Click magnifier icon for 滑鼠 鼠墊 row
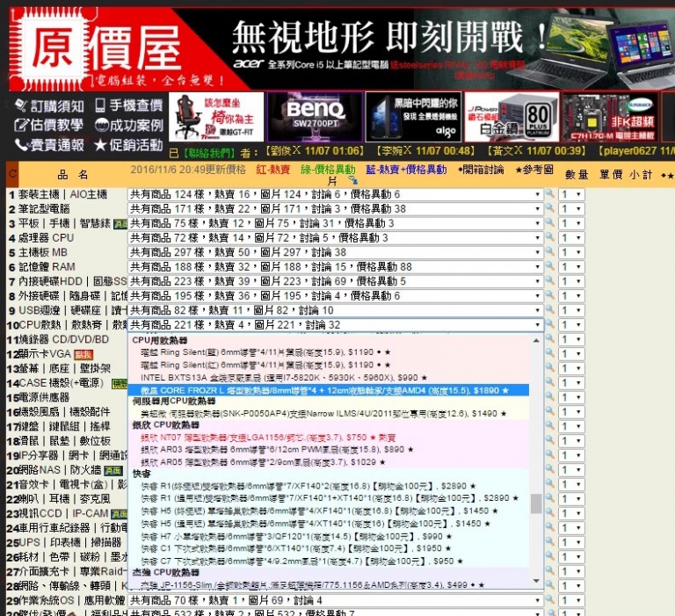Viewport: 675px width, 616px height. coord(549,440)
